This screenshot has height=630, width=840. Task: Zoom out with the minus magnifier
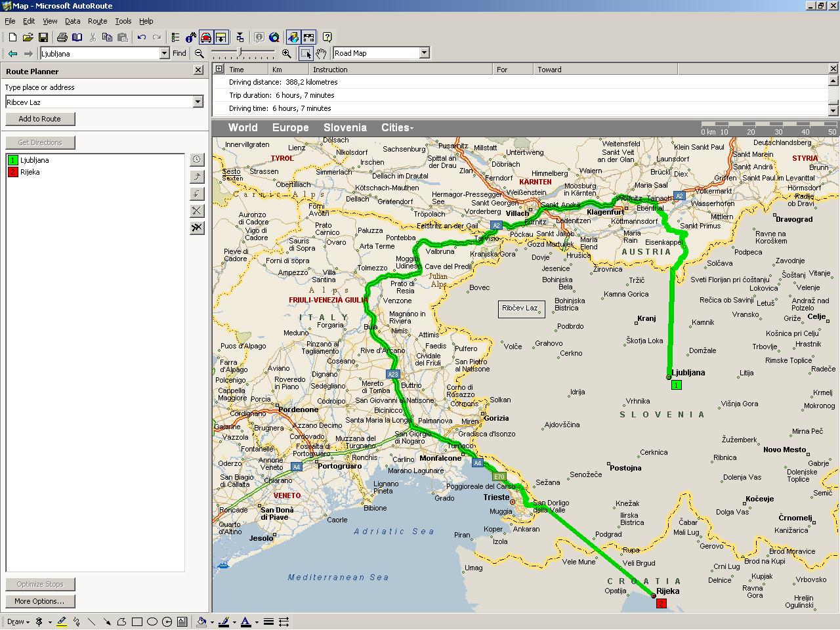point(199,54)
